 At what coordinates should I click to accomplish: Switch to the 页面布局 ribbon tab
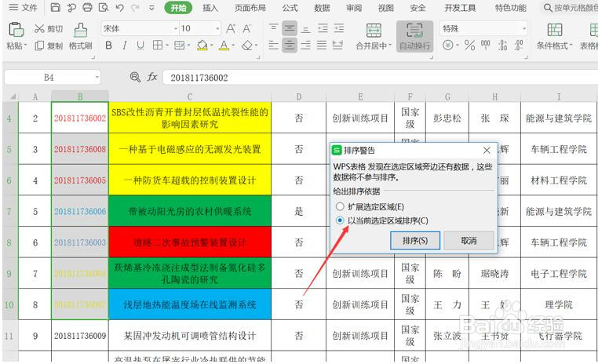coord(250,8)
